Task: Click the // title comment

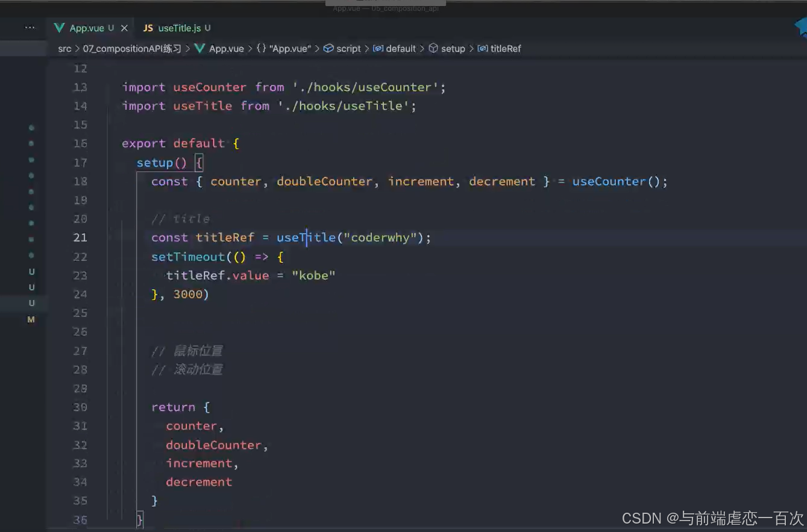Action: pyautogui.click(x=181, y=219)
